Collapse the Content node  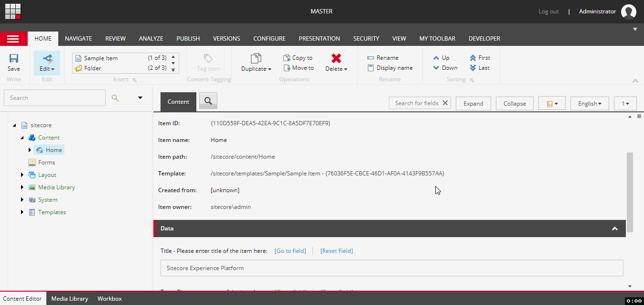tap(22, 138)
